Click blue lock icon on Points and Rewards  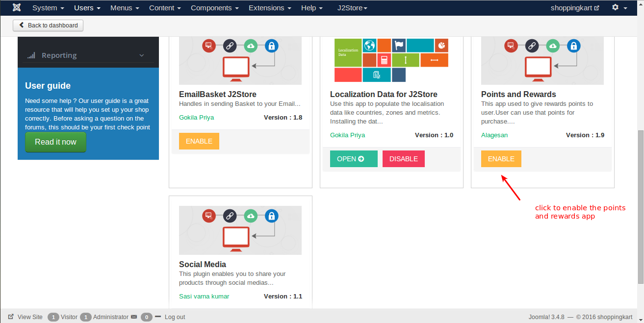click(573, 46)
